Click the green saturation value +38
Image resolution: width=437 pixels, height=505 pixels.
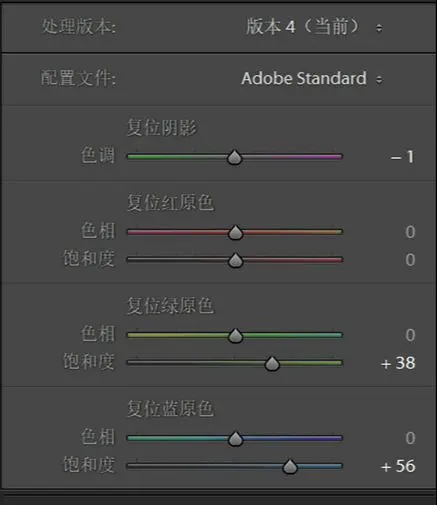tap(398, 363)
